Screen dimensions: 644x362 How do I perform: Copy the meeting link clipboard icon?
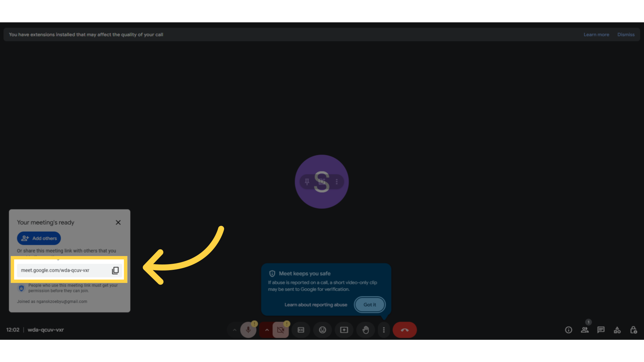[115, 270]
